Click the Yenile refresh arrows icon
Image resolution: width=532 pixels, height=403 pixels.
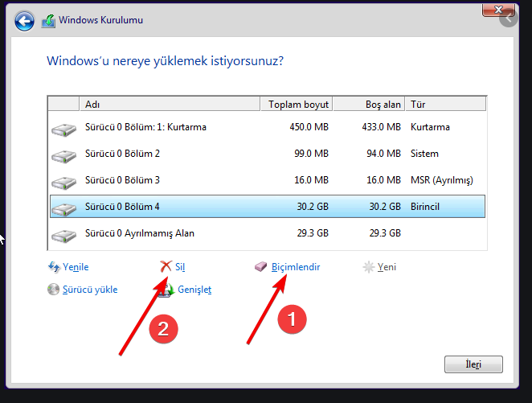54,267
